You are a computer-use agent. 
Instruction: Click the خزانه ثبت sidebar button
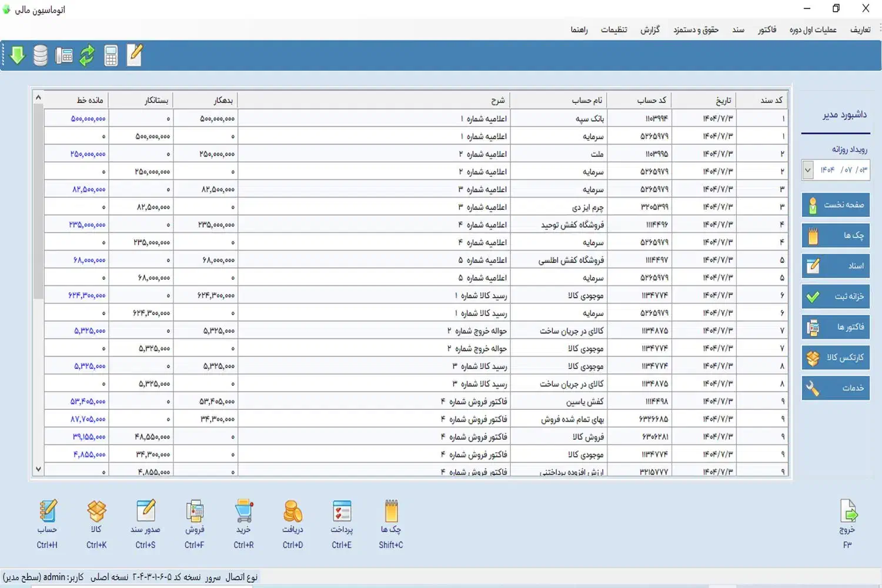tap(836, 296)
